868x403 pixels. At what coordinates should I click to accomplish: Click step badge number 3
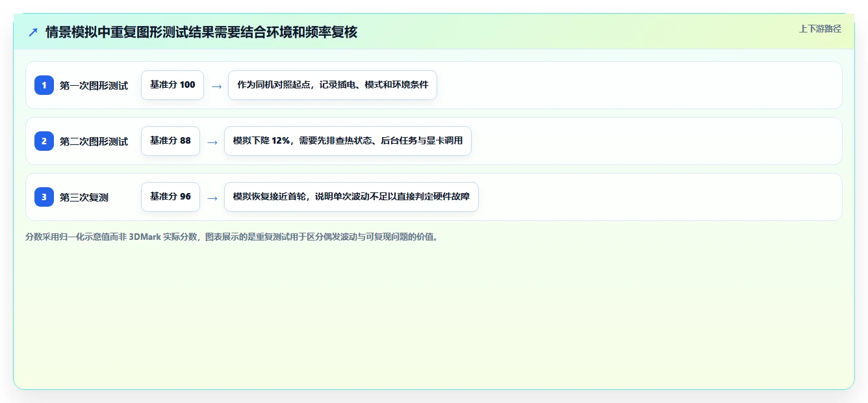pyautogui.click(x=44, y=197)
